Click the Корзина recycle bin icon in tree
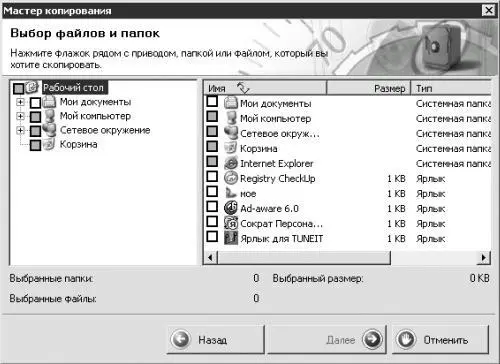 pyautogui.click(x=49, y=144)
